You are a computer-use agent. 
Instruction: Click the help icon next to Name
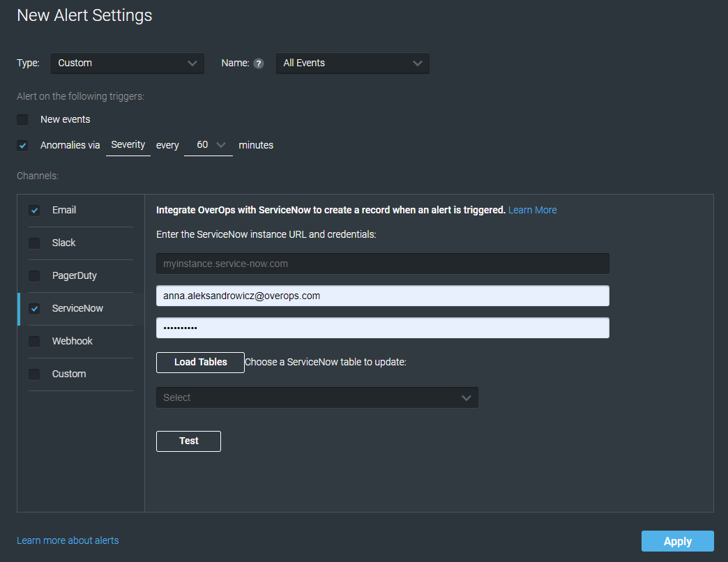[x=259, y=63]
